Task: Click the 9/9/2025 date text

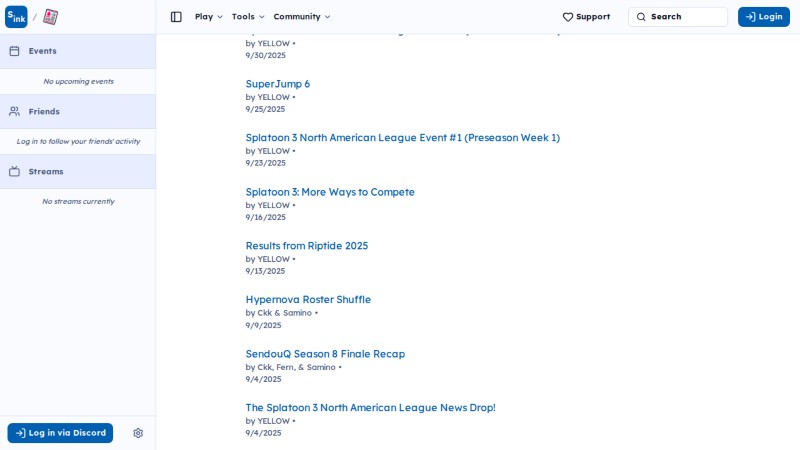Action: 263,325
